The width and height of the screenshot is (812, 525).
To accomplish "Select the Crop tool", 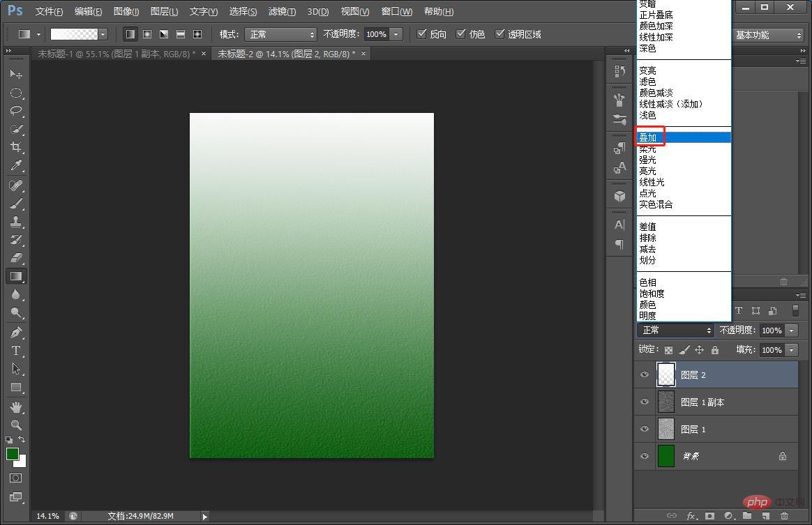I will point(15,147).
